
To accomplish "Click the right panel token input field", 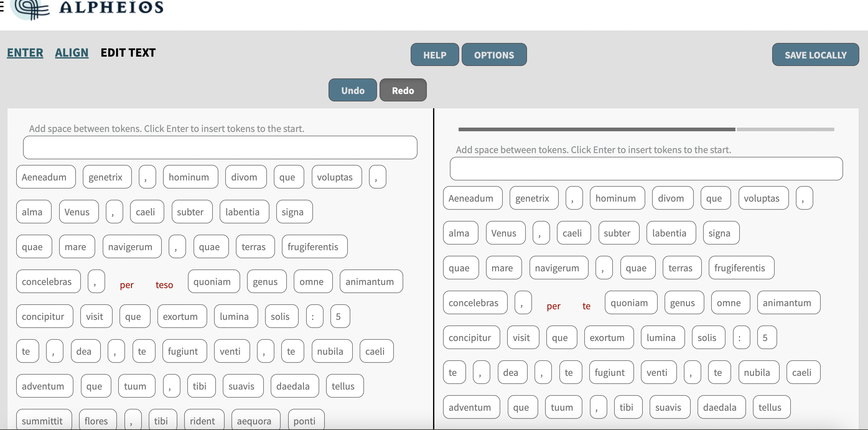I will [x=646, y=169].
